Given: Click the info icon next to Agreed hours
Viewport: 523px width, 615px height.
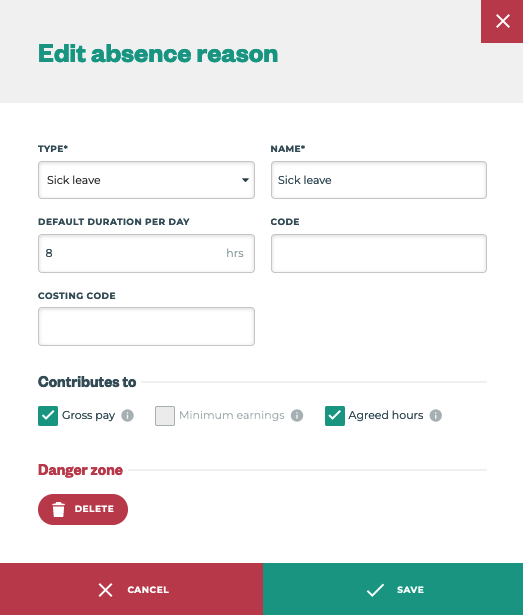Looking at the screenshot, I should [x=436, y=415].
